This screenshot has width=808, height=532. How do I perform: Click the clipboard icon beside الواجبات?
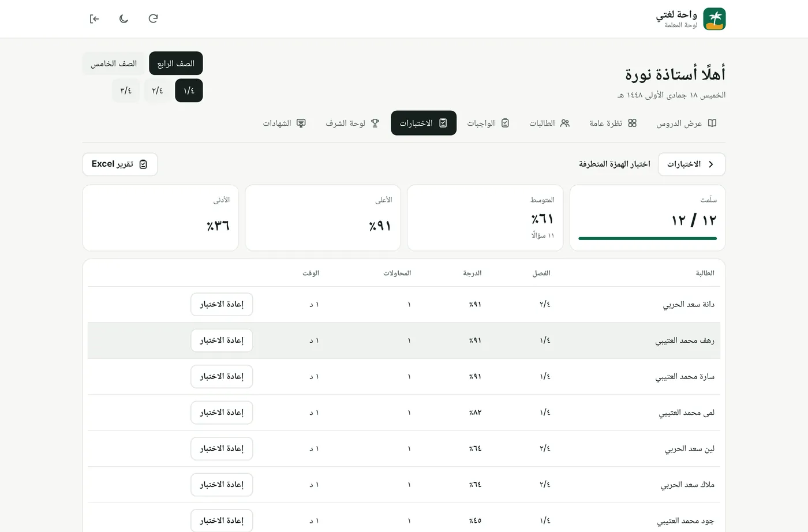(x=505, y=123)
